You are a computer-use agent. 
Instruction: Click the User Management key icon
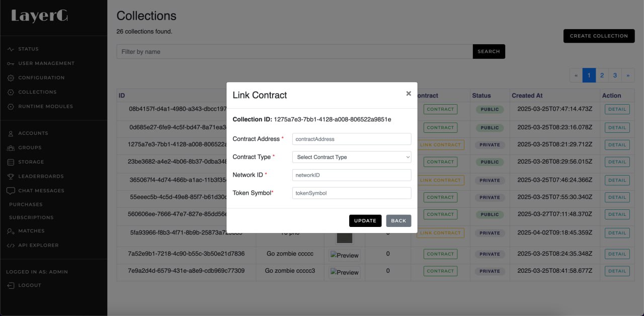point(11,63)
